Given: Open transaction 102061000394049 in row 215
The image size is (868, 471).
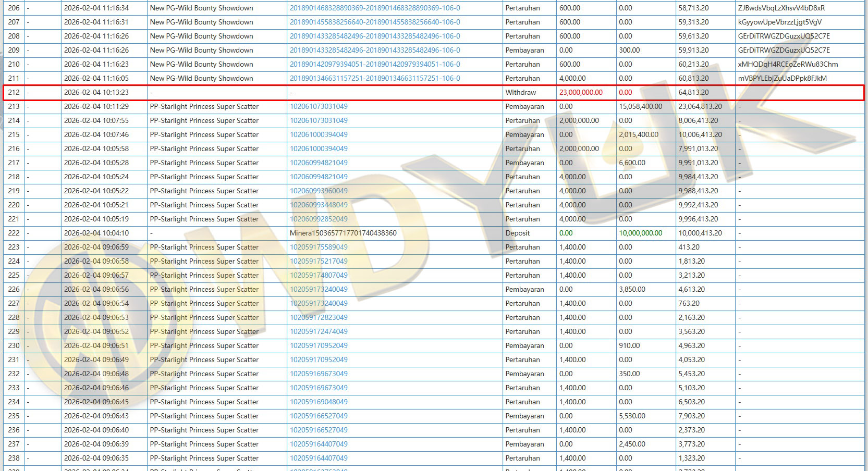Looking at the screenshot, I should [x=319, y=135].
